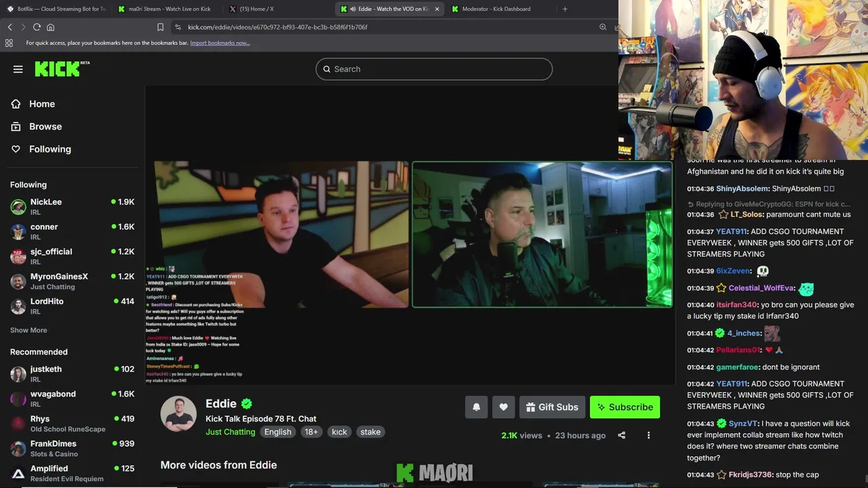This screenshot has height=488, width=868.
Task: Open Eddie's profile avatar
Action: 178,413
